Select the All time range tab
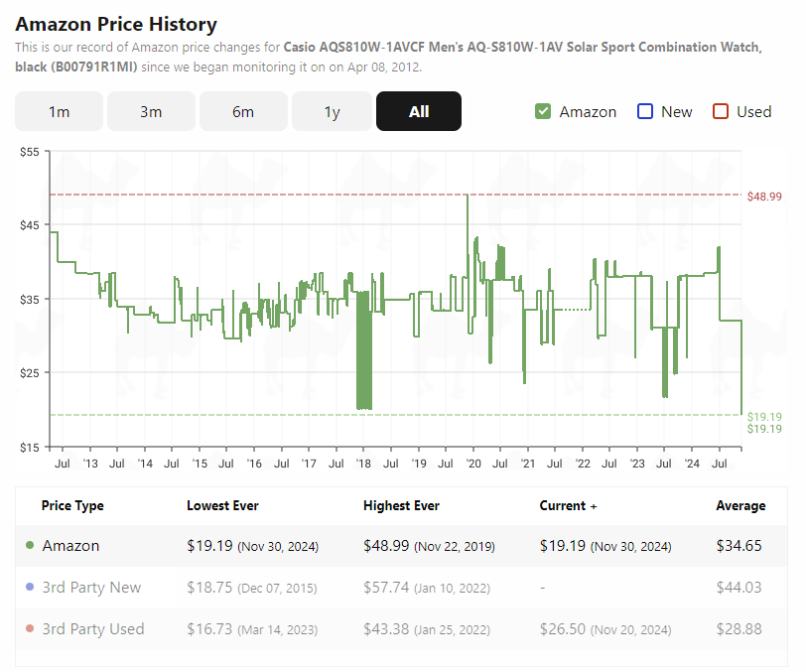The width and height of the screenshot is (806, 672). tap(419, 111)
